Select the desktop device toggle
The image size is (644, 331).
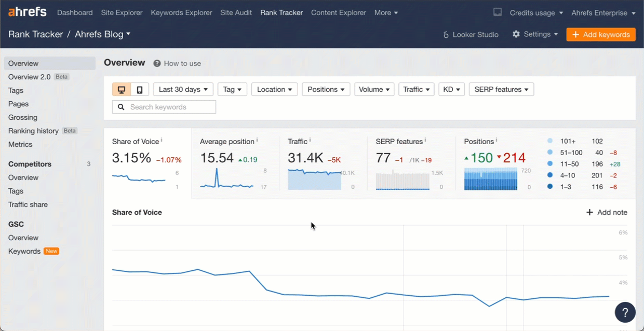122,89
